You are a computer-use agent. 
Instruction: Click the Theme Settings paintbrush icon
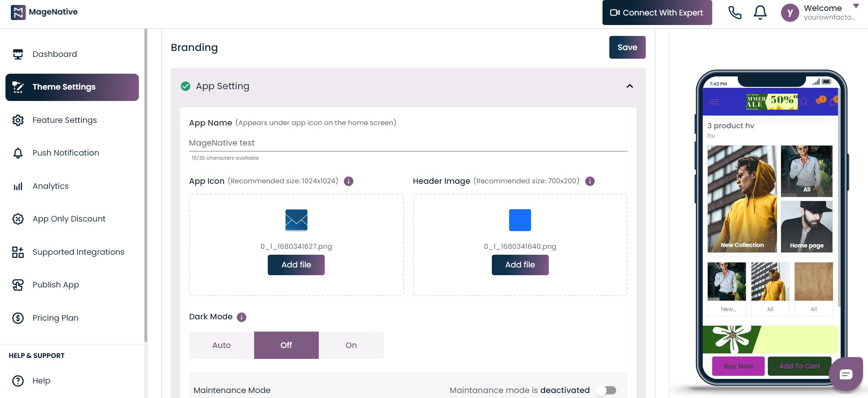(x=18, y=87)
